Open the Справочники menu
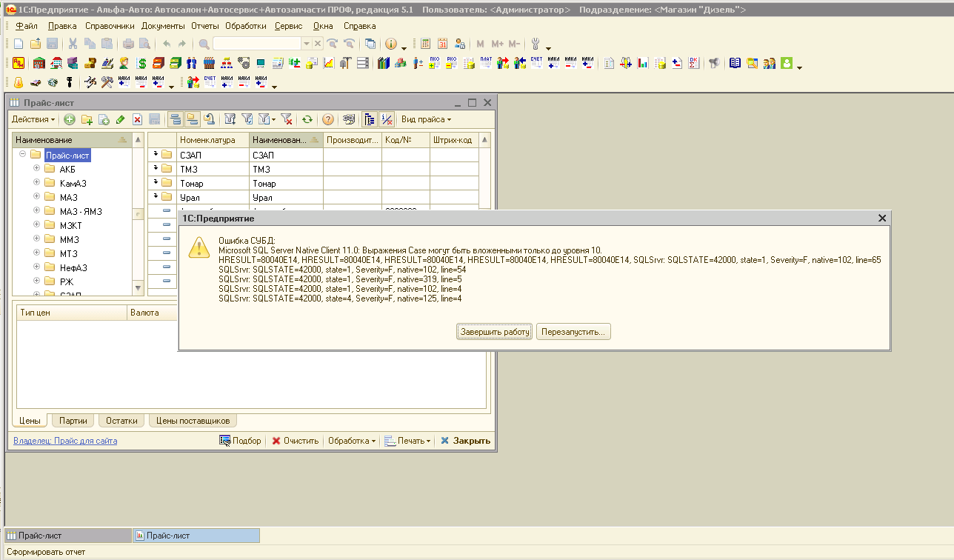 (x=110, y=26)
